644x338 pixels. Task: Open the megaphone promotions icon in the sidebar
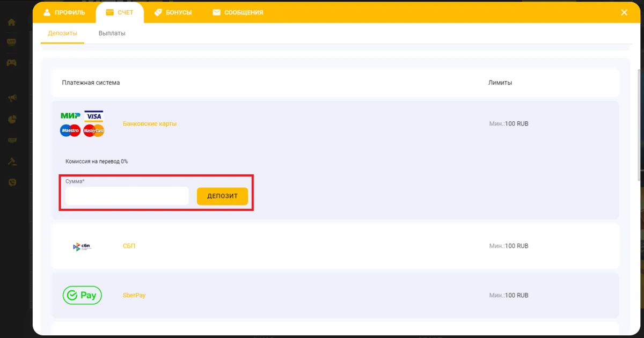(12, 98)
